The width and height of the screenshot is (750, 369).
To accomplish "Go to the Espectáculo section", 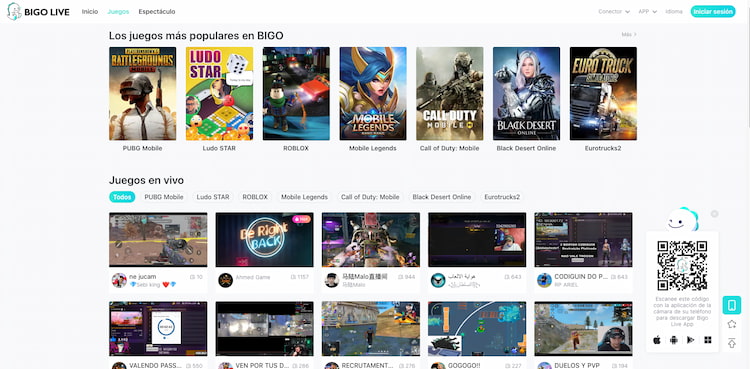I will (157, 11).
